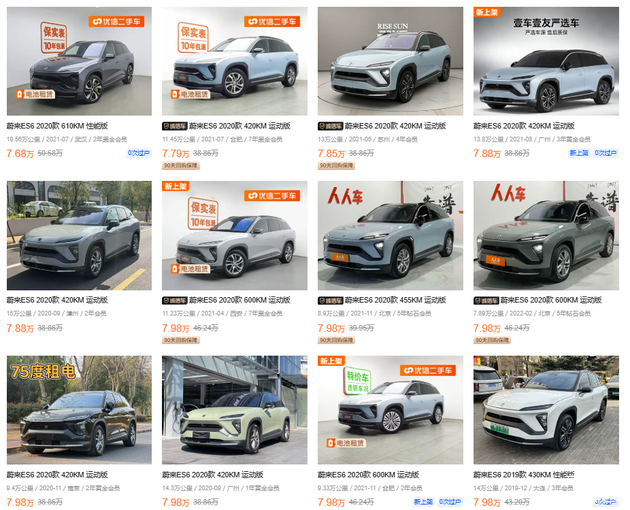
Task: Click the green special-price badge on bottom-row car
Action: pyautogui.click(x=357, y=381)
